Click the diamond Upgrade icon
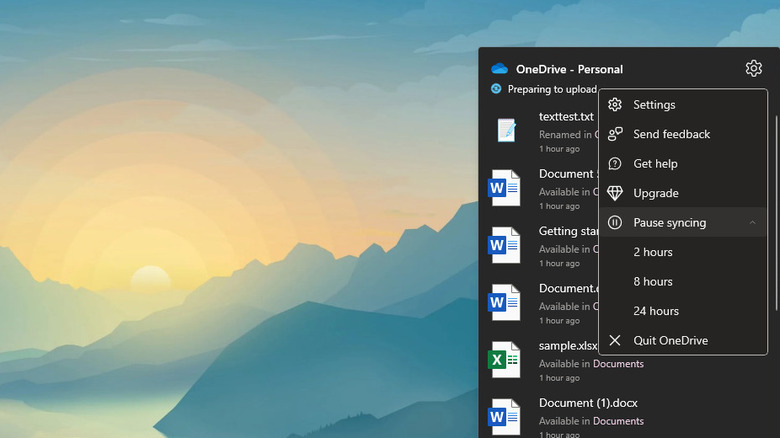Image resolution: width=780 pixels, height=438 pixels. (x=615, y=193)
